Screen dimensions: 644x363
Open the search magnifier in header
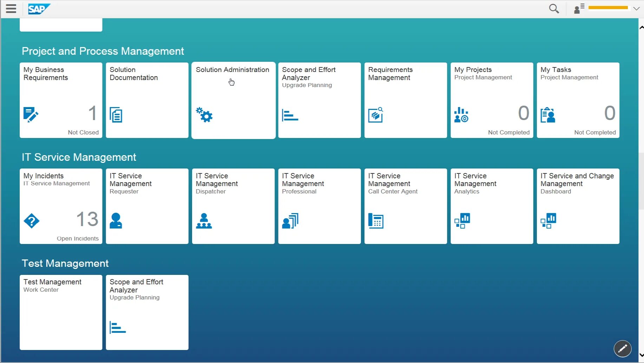(x=554, y=9)
